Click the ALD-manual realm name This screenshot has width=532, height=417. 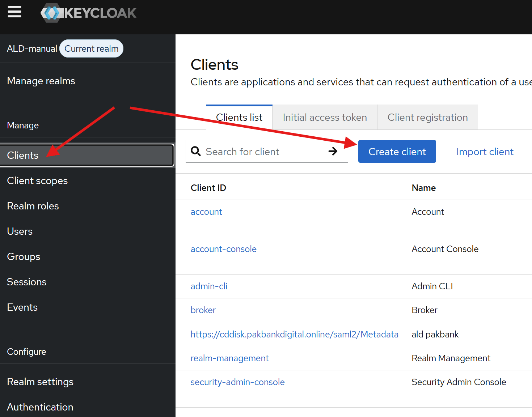[x=32, y=48]
